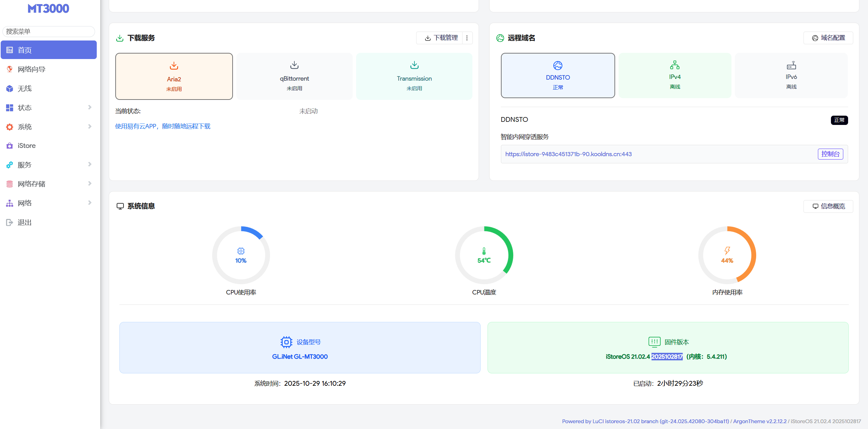The width and height of the screenshot is (868, 429).
Task: Expand the 状态 status menu chevron
Action: click(90, 107)
